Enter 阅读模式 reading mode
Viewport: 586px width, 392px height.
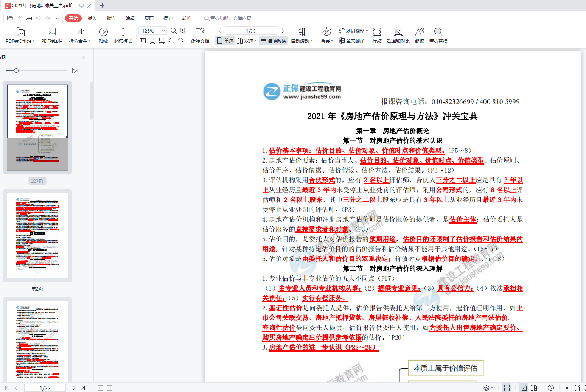click(123, 35)
